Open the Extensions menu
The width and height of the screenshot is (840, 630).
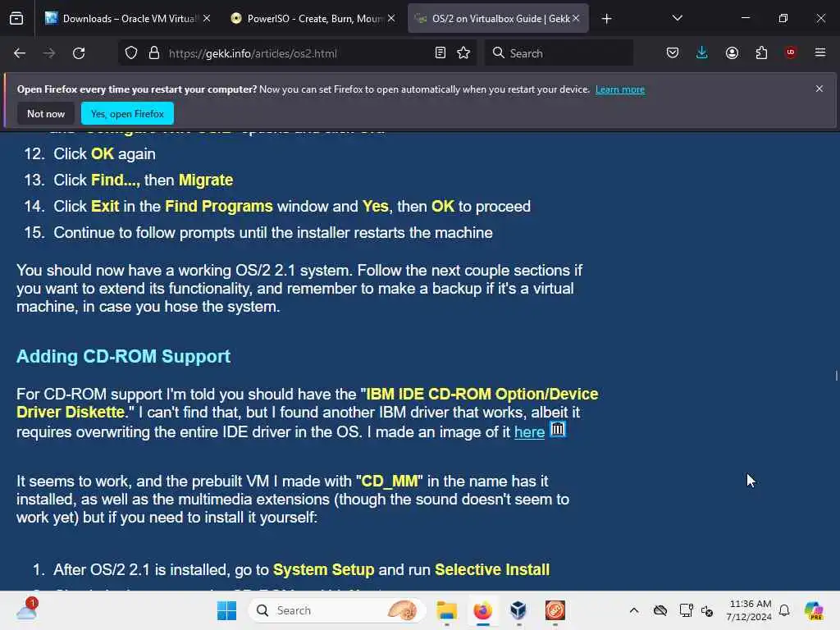761,53
